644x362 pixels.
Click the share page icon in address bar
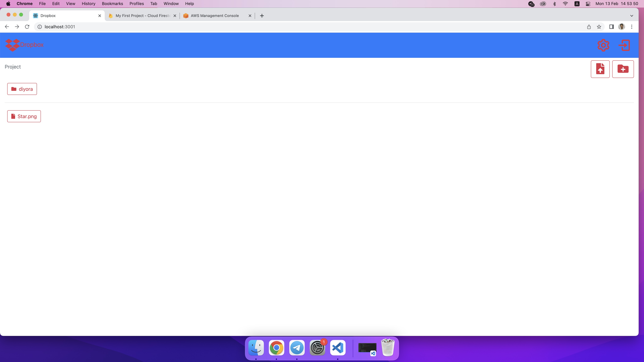tap(589, 27)
